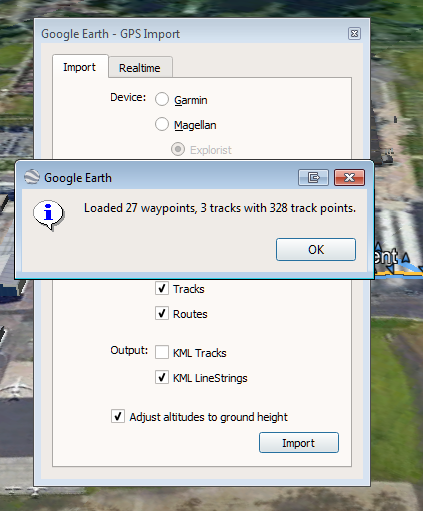Viewport: 423px width, 511px height.
Task: Select the Magellan device radio button
Action: pos(162,124)
